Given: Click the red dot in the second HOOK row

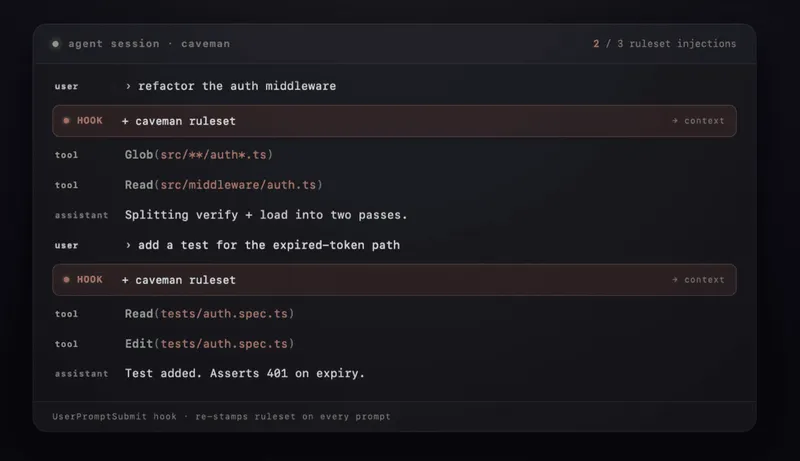Looking at the screenshot, I should coord(66,280).
